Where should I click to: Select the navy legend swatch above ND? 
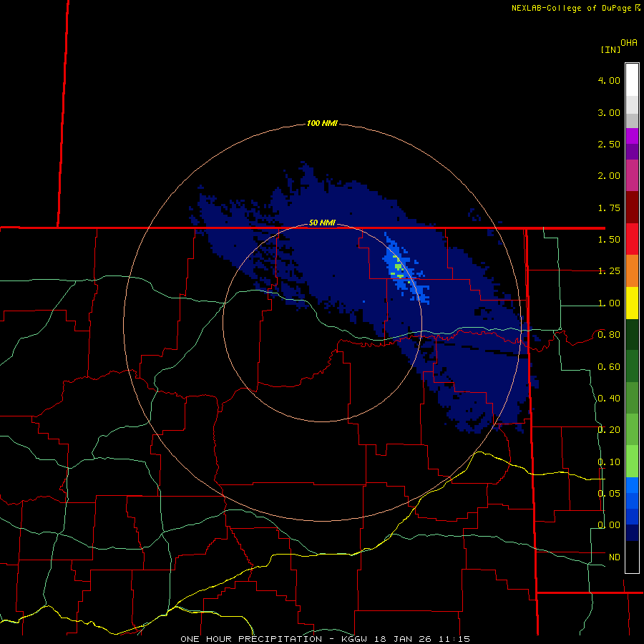(x=632, y=532)
